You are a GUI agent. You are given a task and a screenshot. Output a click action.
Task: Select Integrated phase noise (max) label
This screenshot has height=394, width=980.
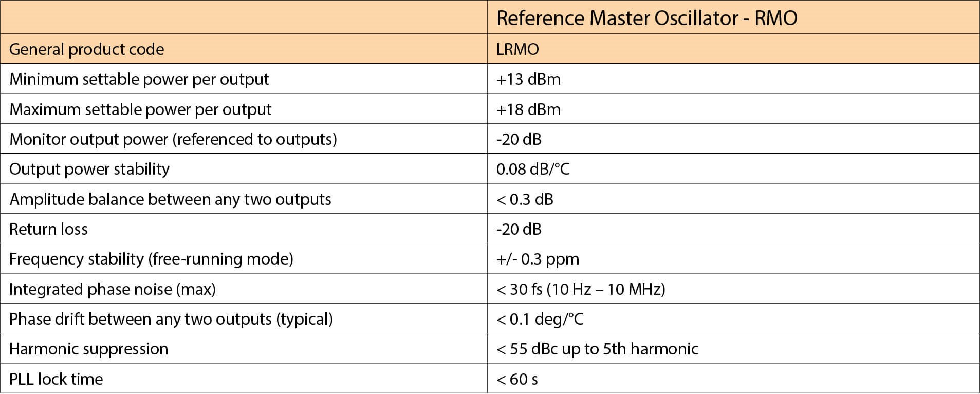(x=112, y=289)
